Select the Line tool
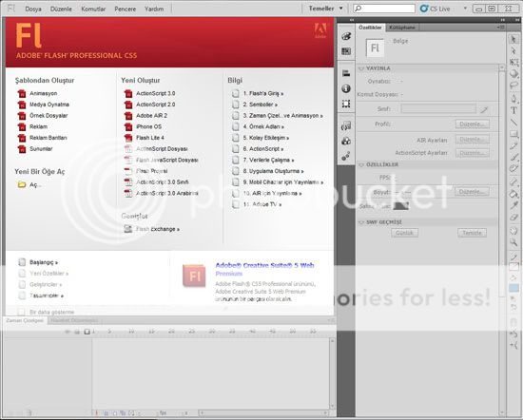The height and width of the screenshot is (420, 523). (514, 123)
